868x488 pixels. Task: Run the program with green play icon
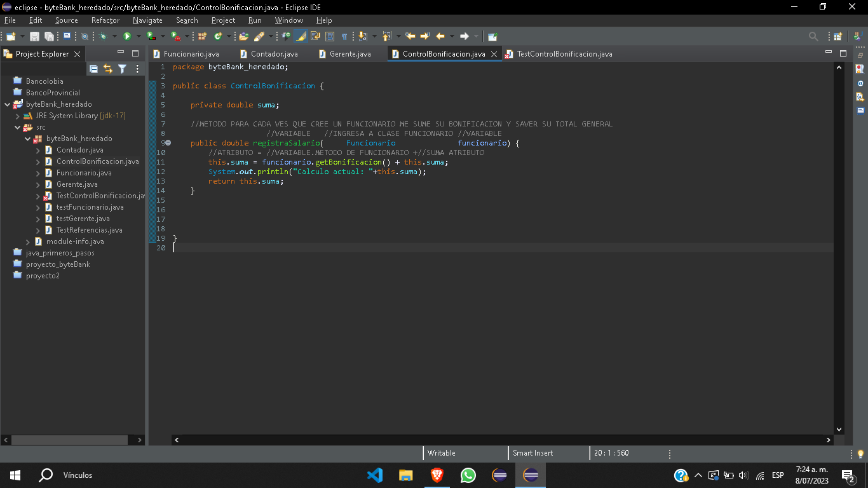click(127, 36)
